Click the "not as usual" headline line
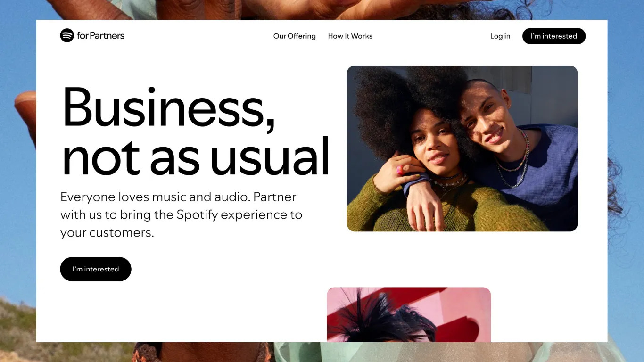This screenshot has width=644, height=362. pyautogui.click(x=196, y=156)
